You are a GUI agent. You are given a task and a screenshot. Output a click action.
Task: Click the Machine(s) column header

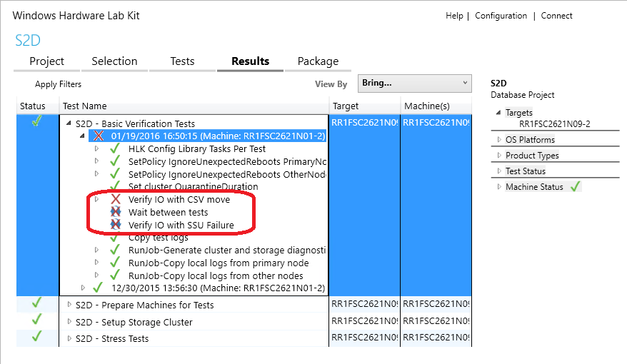[427, 106]
